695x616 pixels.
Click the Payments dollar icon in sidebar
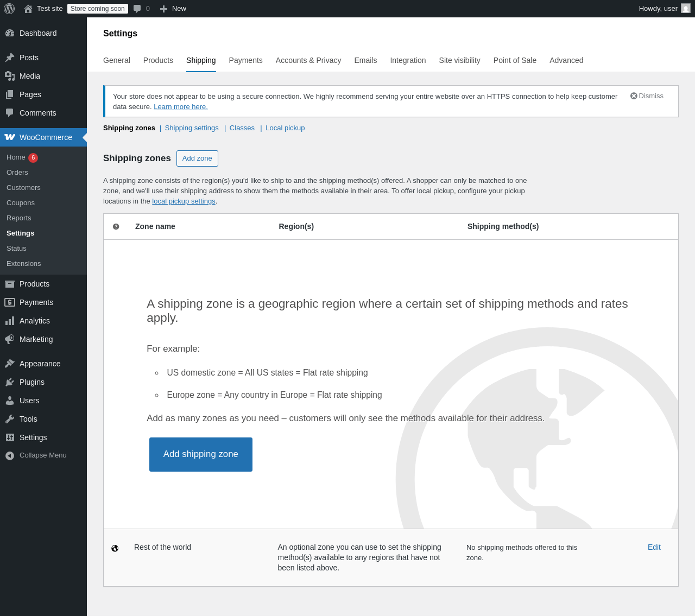[10, 302]
